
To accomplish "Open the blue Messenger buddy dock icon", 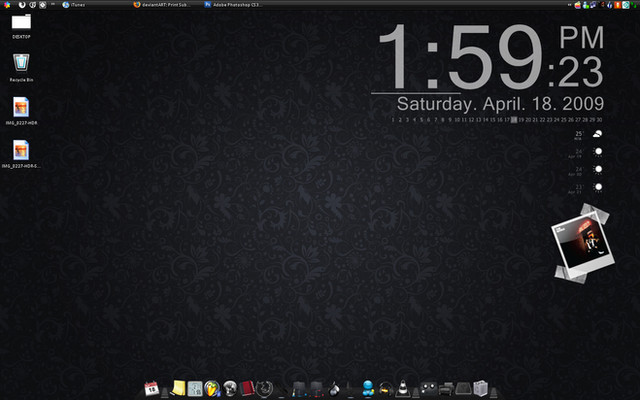I will (x=367, y=387).
